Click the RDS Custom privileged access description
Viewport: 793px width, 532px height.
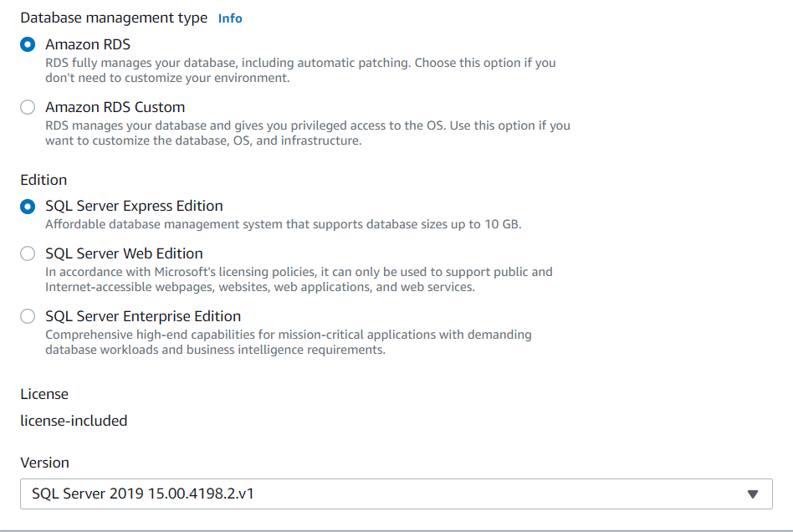[x=307, y=133]
